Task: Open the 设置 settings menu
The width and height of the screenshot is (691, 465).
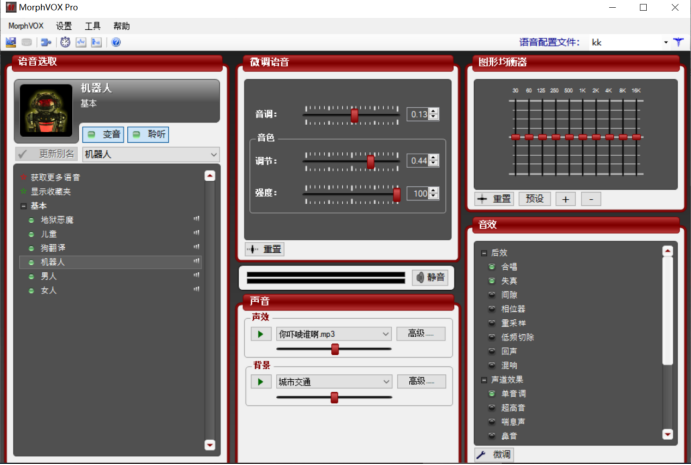Action: 64,26
